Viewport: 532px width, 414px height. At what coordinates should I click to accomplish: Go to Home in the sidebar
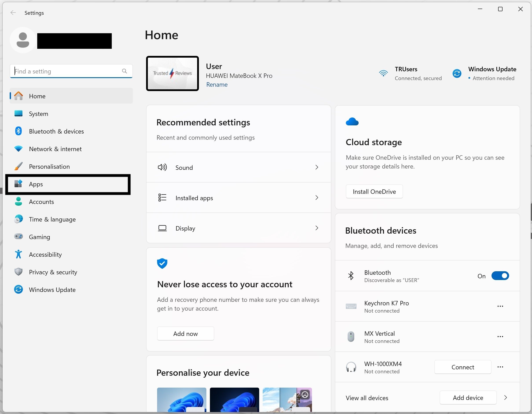[x=71, y=96]
